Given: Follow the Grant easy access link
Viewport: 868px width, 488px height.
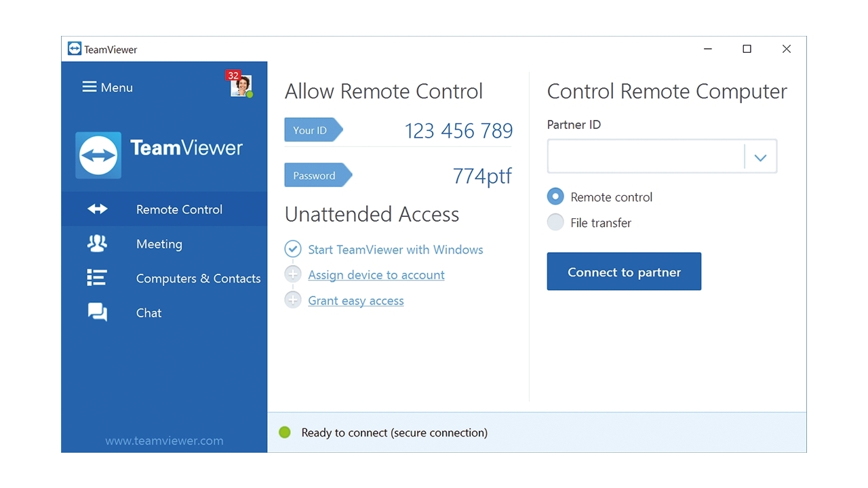Looking at the screenshot, I should coord(356,301).
